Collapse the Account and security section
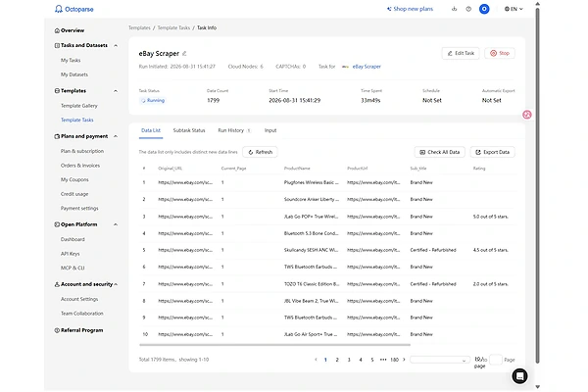This screenshot has width=588, height=392. pyautogui.click(x=116, y=284)
